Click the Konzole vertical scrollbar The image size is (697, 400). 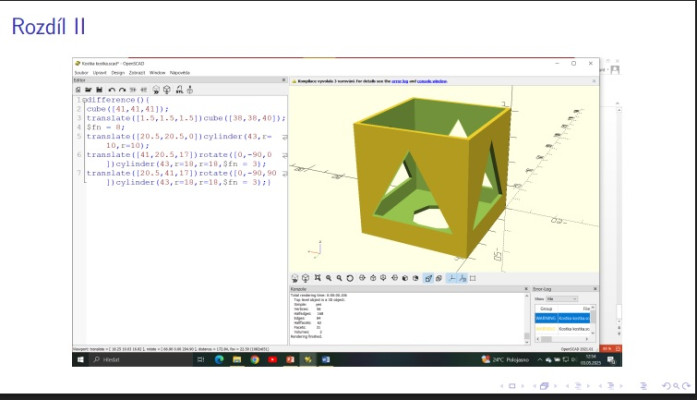[x=527, y=318]
